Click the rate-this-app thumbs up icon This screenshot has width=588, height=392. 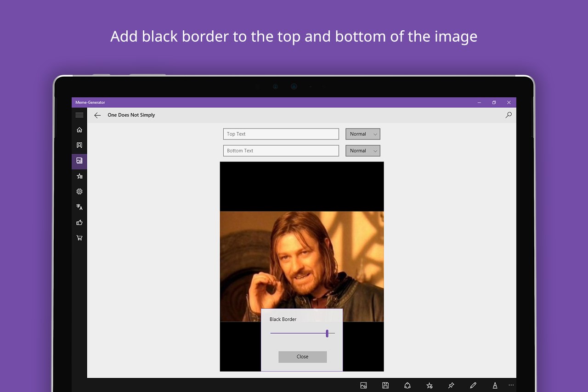[79, 222]
